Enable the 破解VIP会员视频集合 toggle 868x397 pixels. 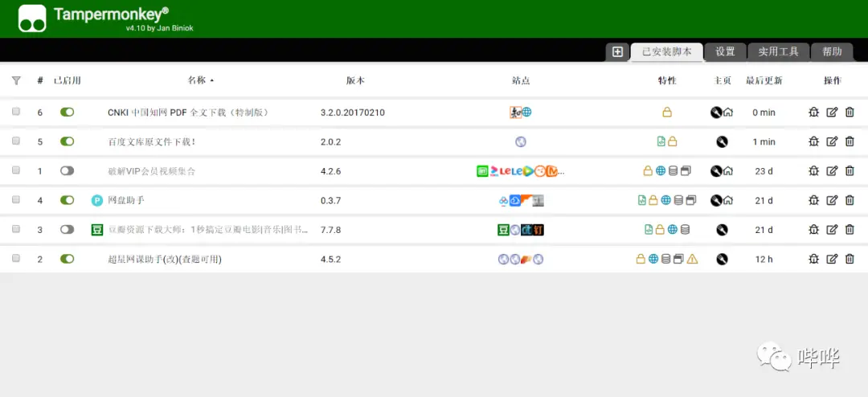click(67, 171)
